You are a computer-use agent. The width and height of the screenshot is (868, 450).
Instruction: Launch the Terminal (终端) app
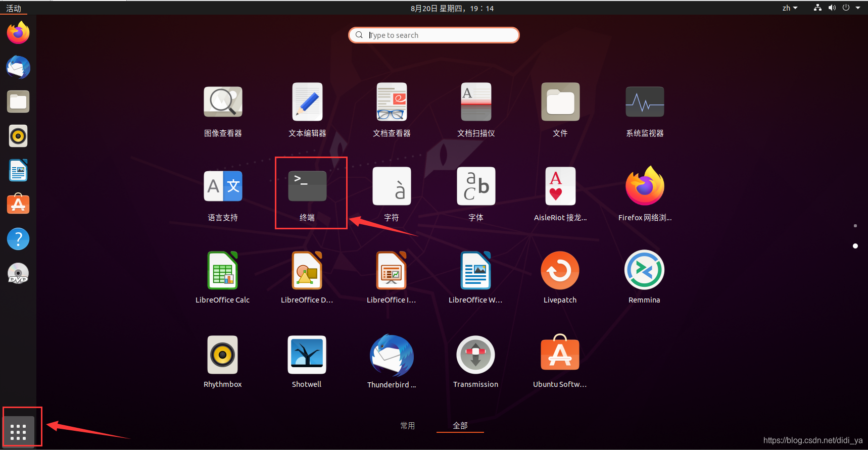307,194
